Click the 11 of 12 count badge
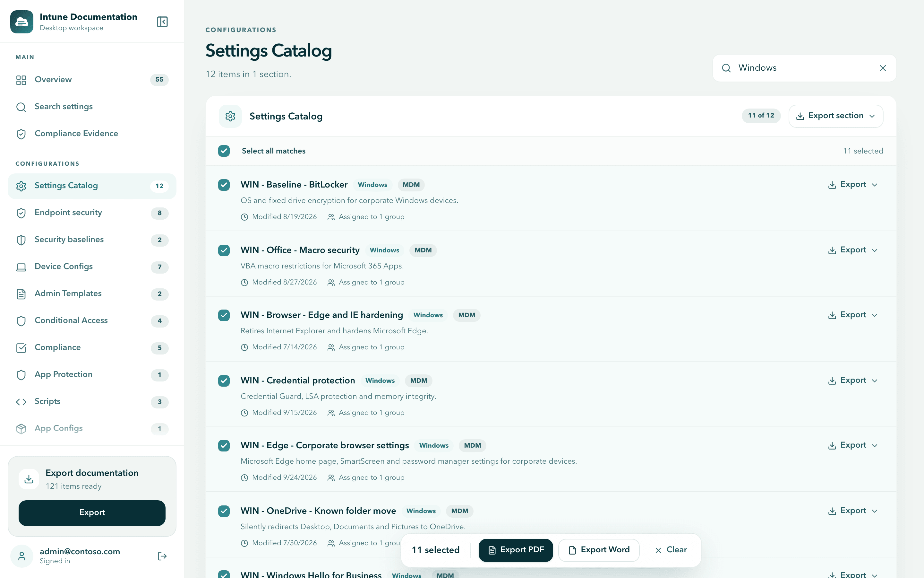Viewport: 924px width, 578px height. (x=761, y=116)
